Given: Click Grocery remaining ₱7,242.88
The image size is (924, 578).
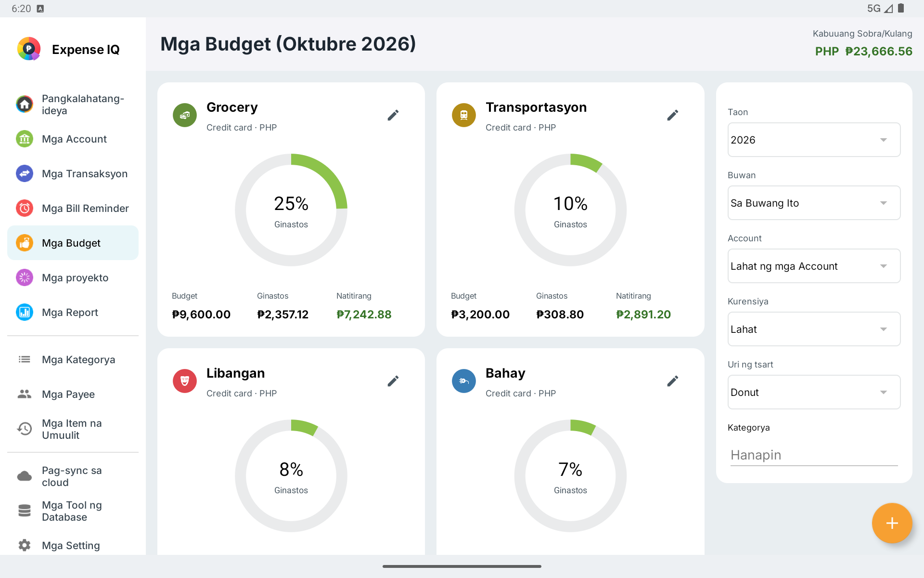Looking at the screenshot, I should pos(364,315).
